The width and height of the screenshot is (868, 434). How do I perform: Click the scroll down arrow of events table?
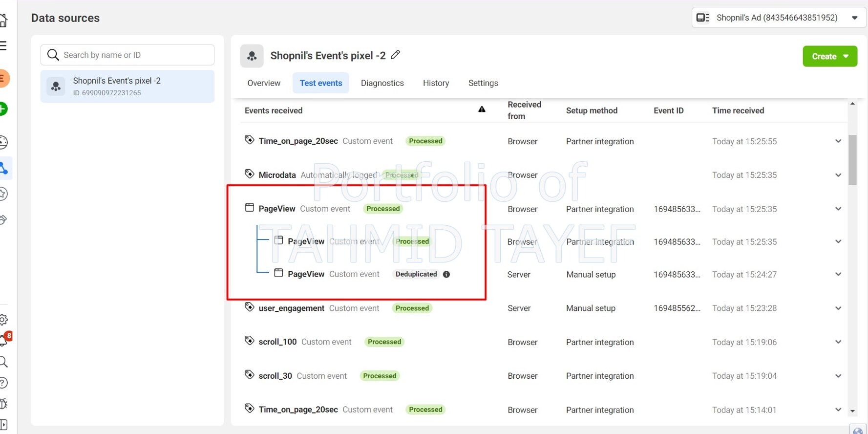852,411
